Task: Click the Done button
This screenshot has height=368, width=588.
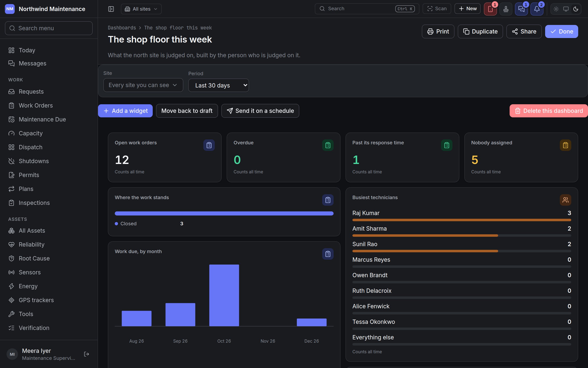Action: [561, 32]
